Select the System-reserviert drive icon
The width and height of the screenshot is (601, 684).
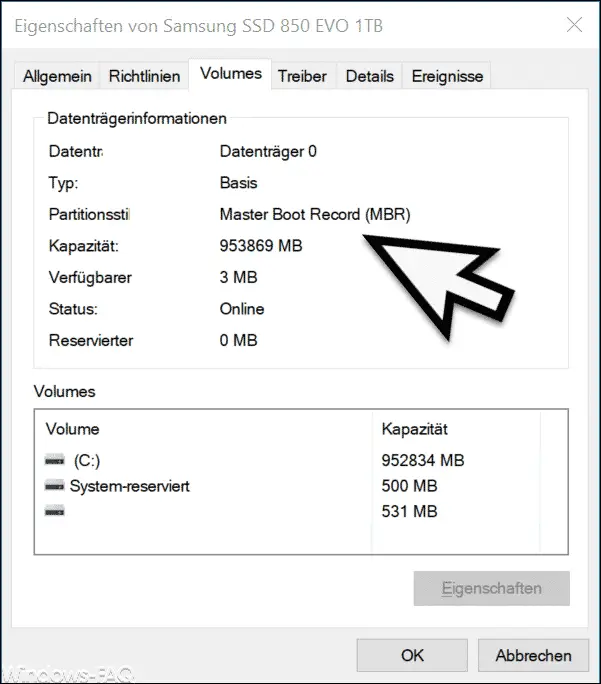coord(55,486)
